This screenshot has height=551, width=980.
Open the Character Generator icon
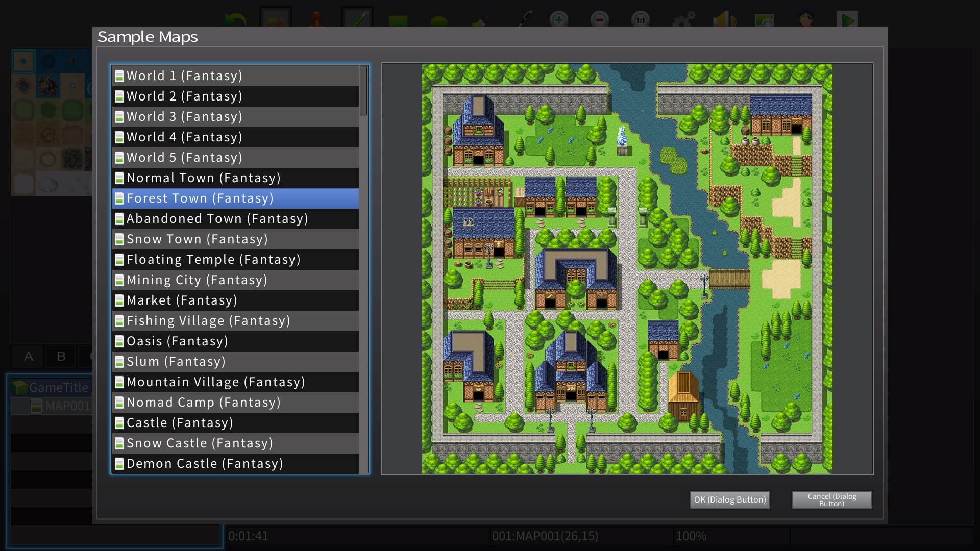click(x=806, y=19)
